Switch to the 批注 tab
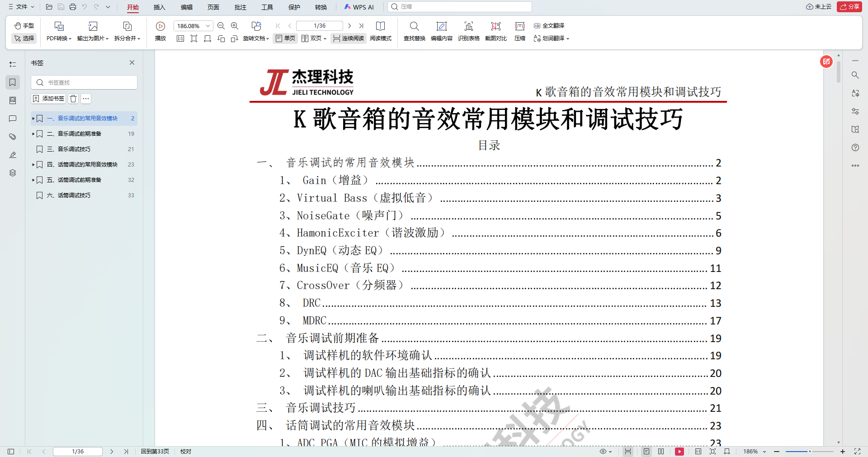 tap(241, 7)
